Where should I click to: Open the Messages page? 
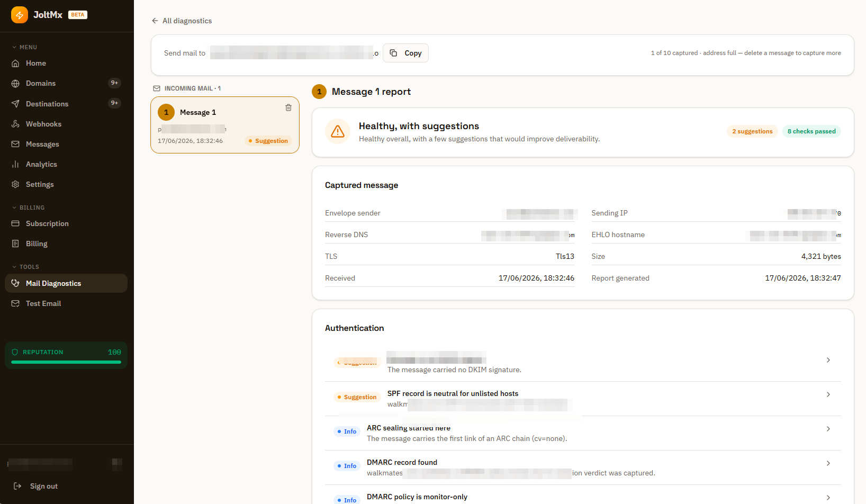point(66,144)
